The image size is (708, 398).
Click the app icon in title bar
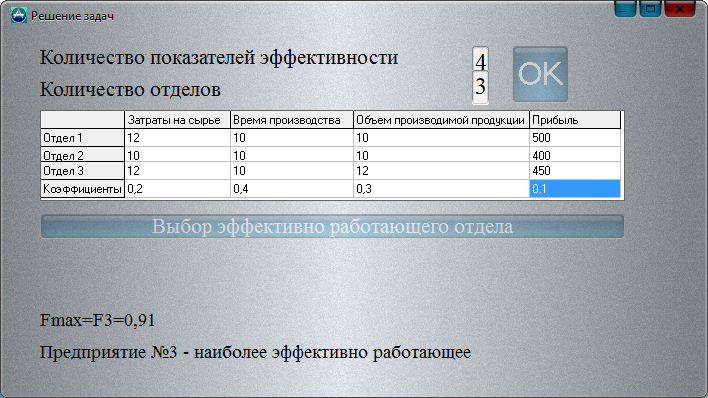[x=19, y=16]
